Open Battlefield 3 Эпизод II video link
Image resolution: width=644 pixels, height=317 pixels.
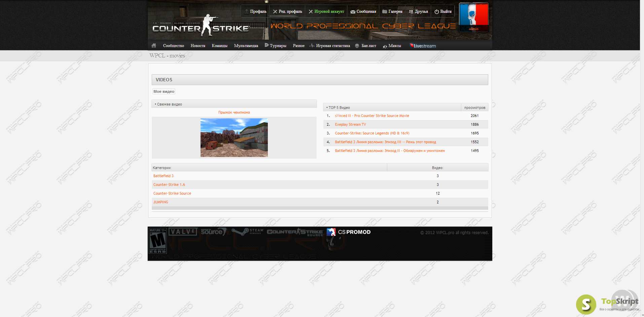coord(390,151)
